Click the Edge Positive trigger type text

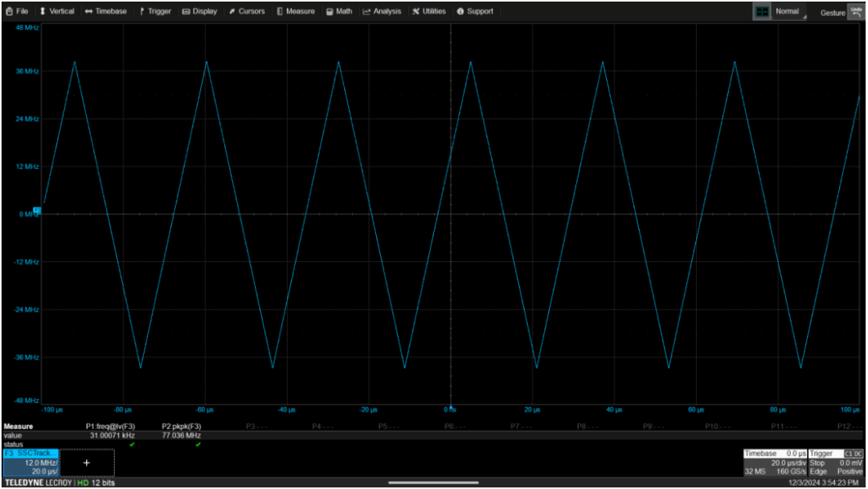pos(836,472)
